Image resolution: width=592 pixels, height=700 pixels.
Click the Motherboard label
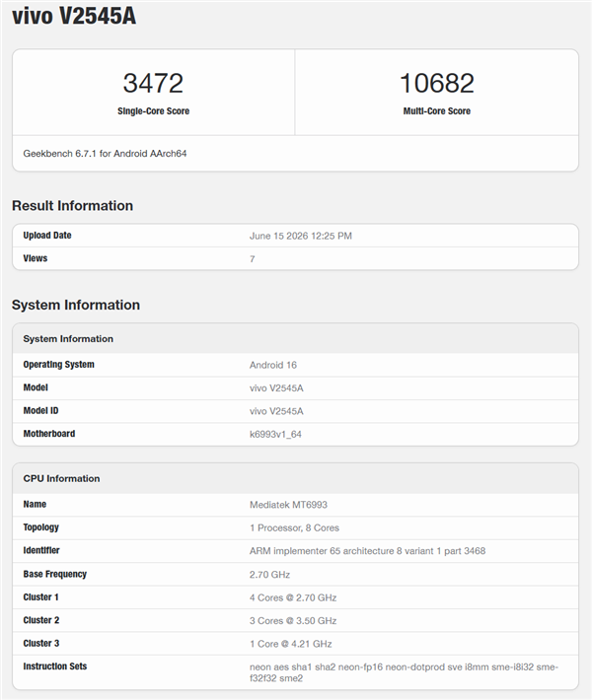[49, 434]
